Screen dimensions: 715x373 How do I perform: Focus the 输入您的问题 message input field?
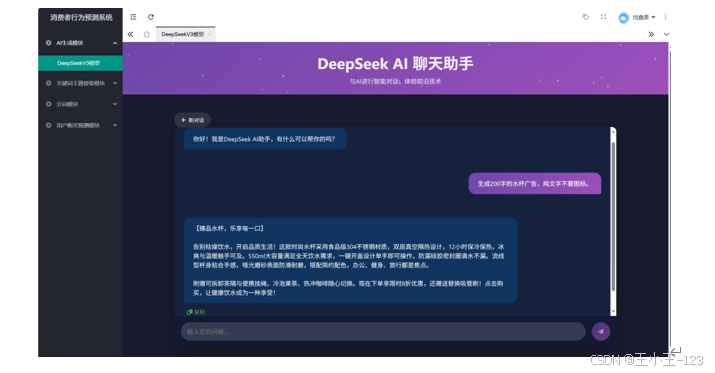383,332
